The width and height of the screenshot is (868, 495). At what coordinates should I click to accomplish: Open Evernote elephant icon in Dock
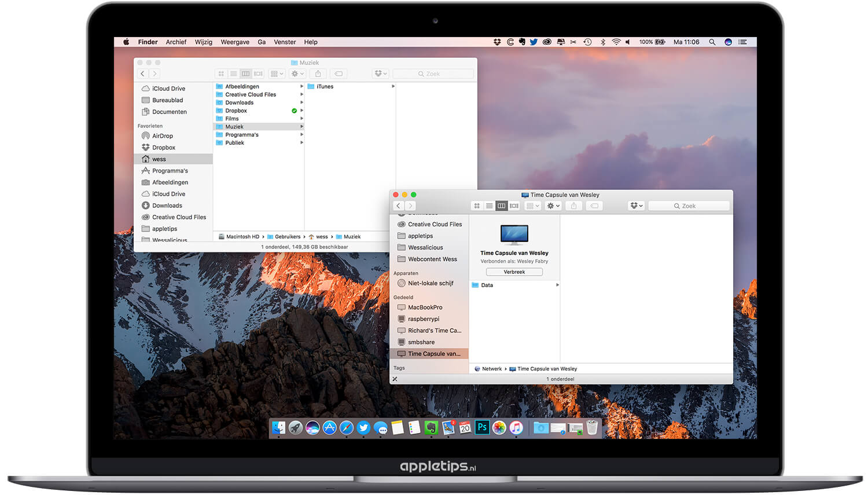[x=431, y=428]
